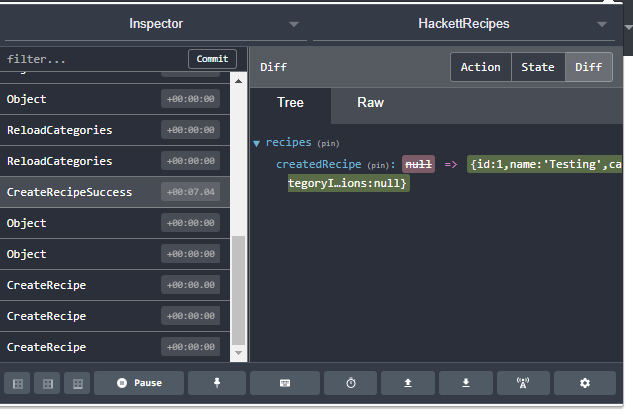Click the Commit button
Screen dimensions: 633x415
click(212, 59)
